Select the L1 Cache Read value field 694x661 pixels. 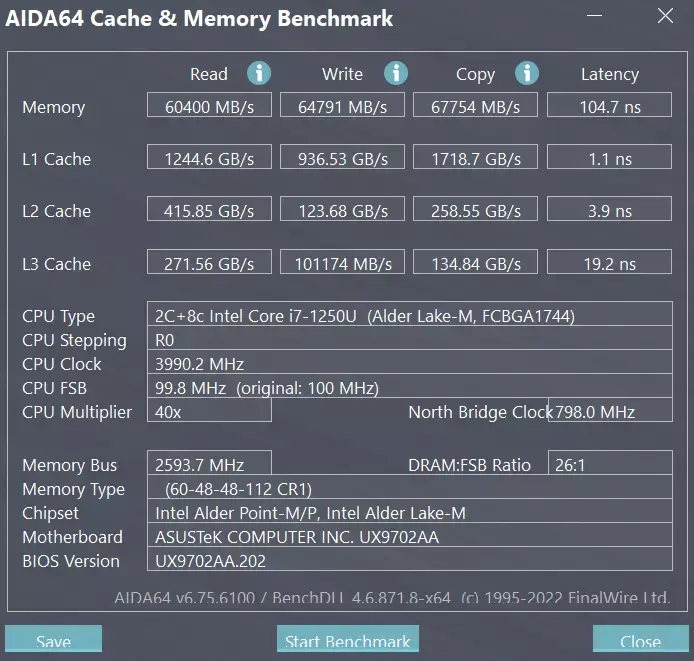[x=209, y=158]
